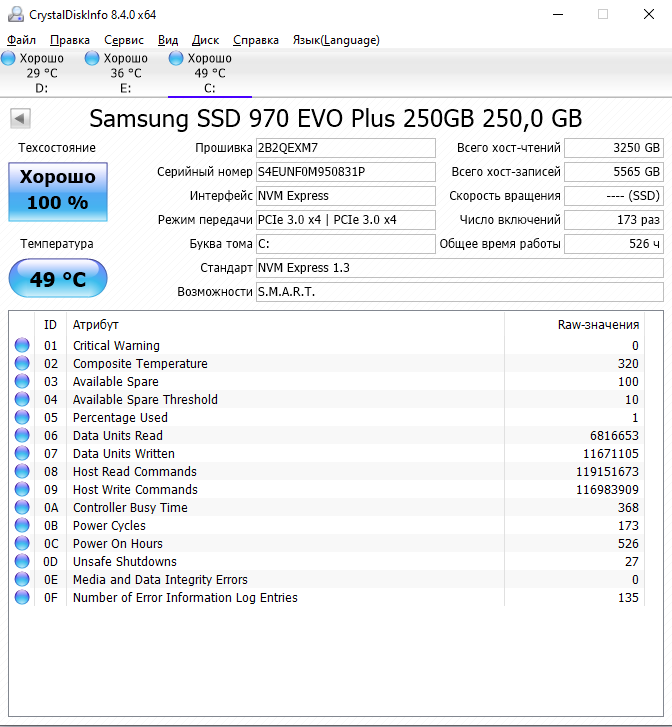Viewport: 672px width, 727px height.
Task: Click the 49 °C temperature button
Action: (58, 278)
